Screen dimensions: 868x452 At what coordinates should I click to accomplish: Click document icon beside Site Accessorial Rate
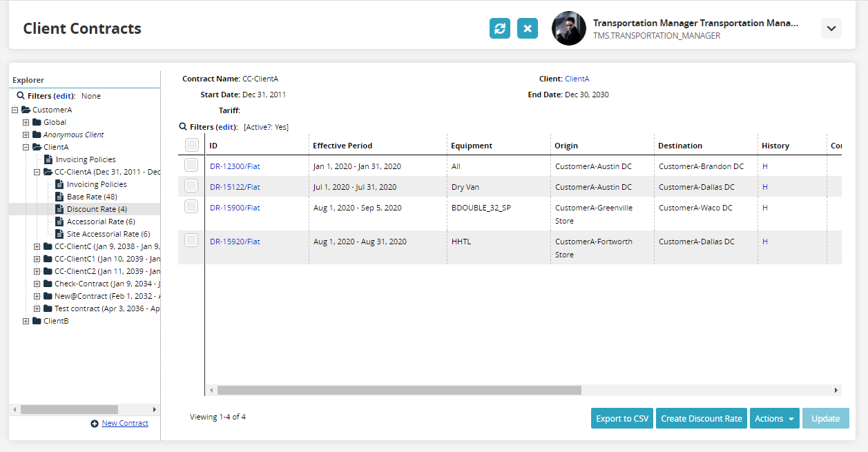click(x=59, y=234)
